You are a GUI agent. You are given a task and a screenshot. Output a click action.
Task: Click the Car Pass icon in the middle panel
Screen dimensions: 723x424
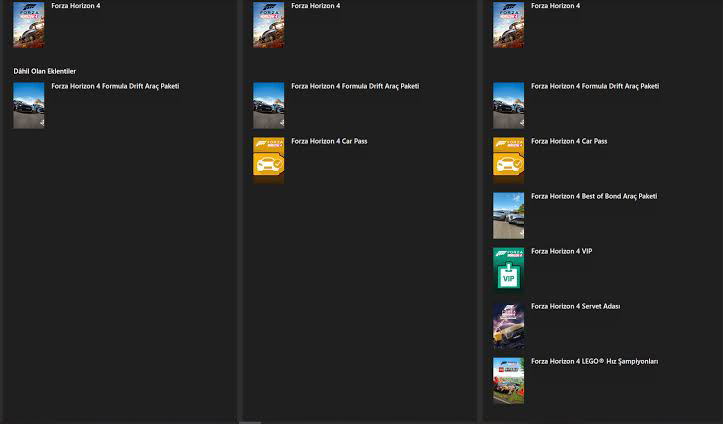[268, 159]
